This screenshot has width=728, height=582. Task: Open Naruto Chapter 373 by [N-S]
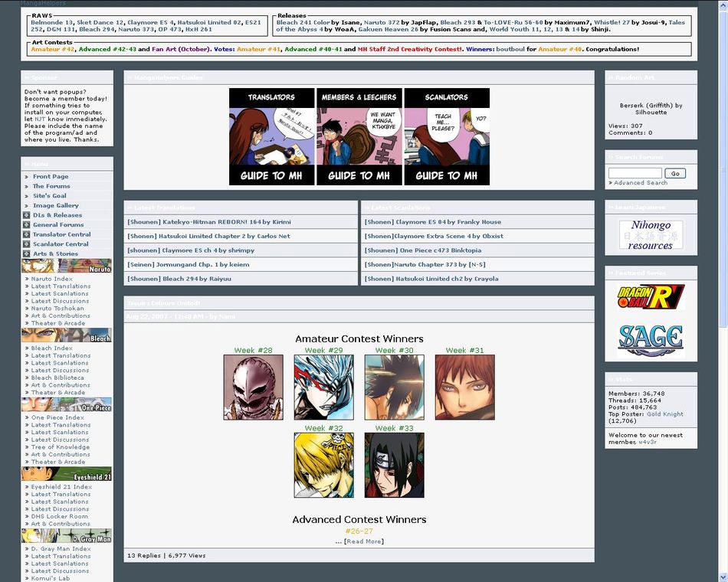425,264
